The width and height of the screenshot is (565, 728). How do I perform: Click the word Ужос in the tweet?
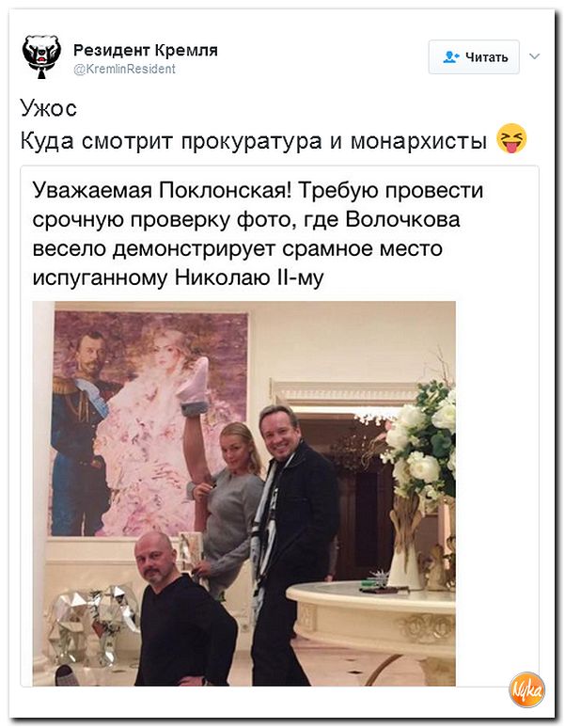pyautogui.click(x=49, y=108)
